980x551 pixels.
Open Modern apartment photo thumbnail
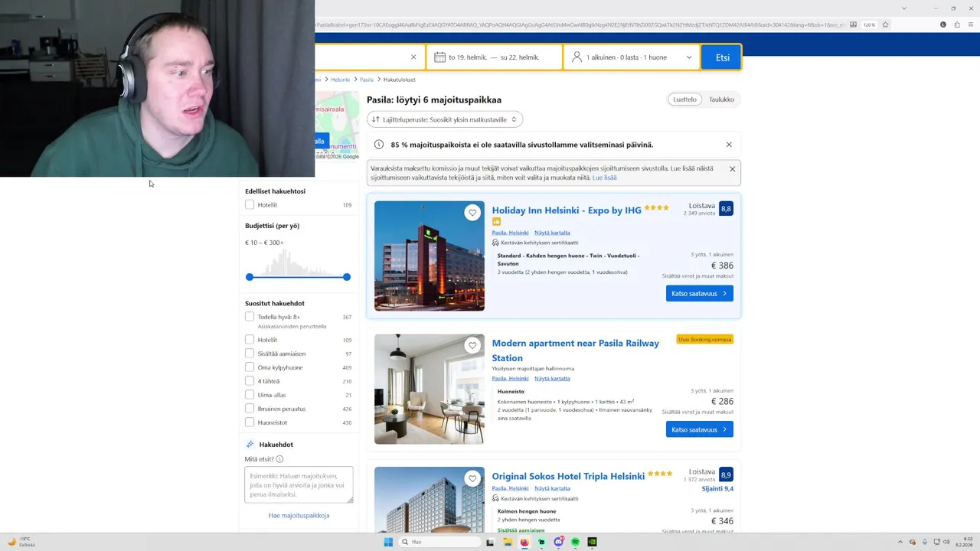(x=430, y=389)
